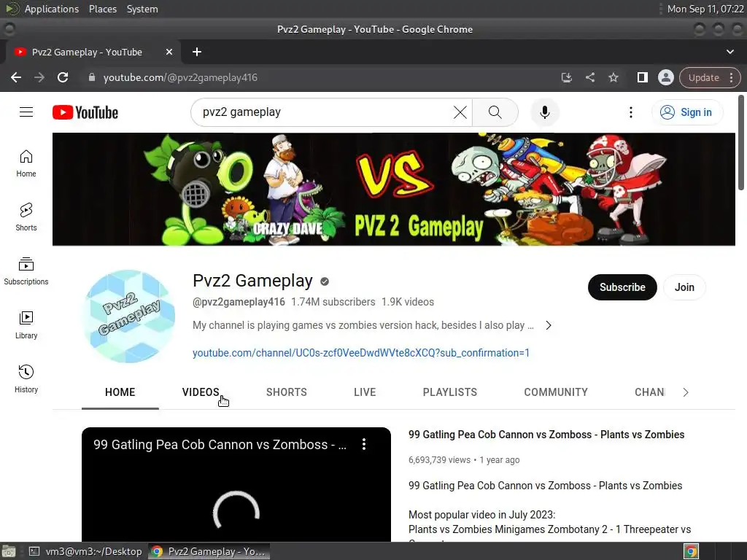Switch to the LIVE channel tab

pos(365,392)
